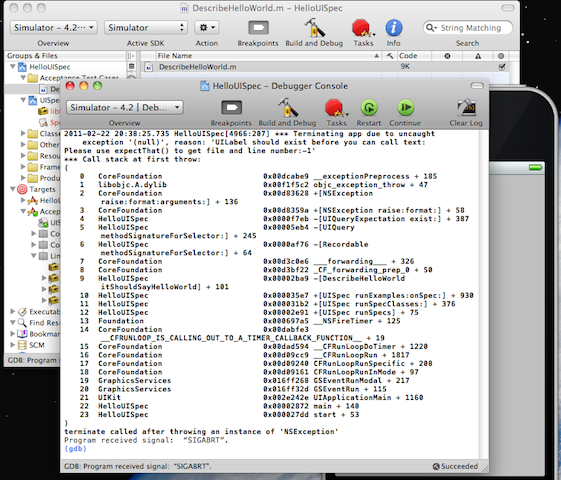Collapse the Targets group

coord(13,189)
